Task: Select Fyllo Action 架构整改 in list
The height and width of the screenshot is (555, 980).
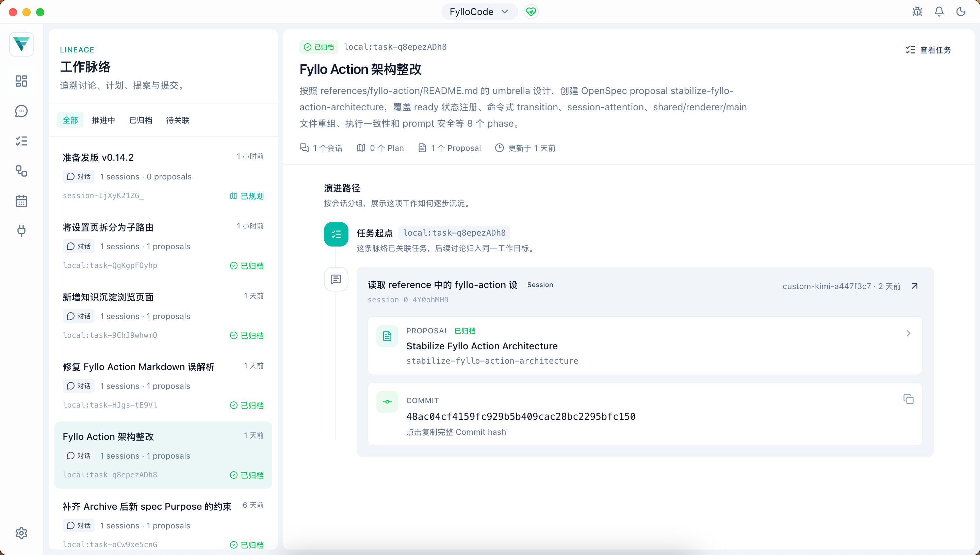Action: click(163, 455)
